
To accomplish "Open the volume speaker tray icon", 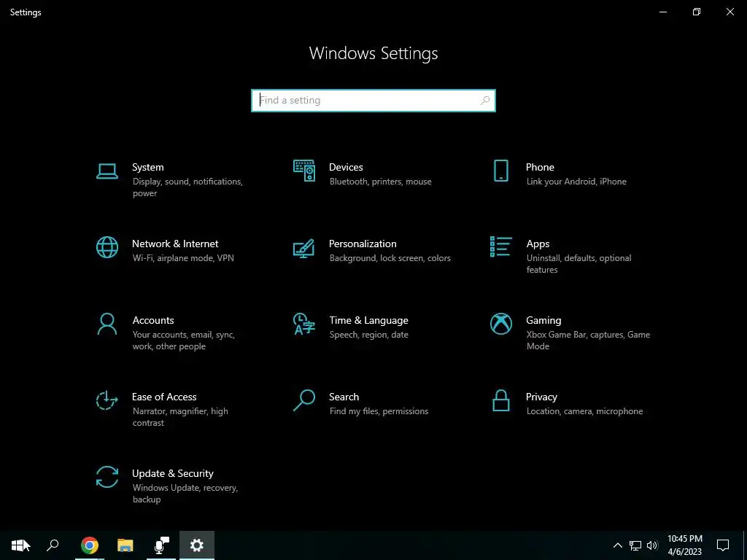I will (652, 545).
